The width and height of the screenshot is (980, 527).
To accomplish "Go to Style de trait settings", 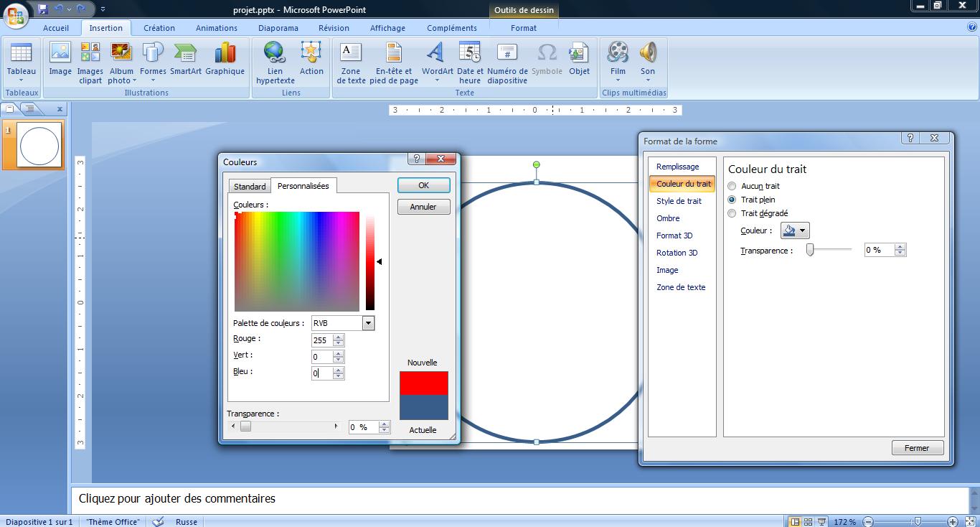I will (679, 201).
